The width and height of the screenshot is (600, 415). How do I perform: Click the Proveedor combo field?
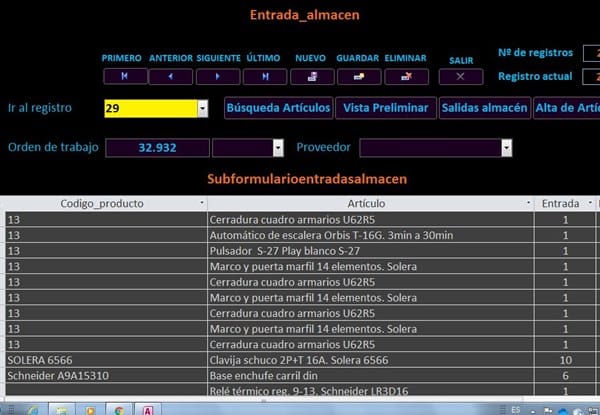point(430,148)
